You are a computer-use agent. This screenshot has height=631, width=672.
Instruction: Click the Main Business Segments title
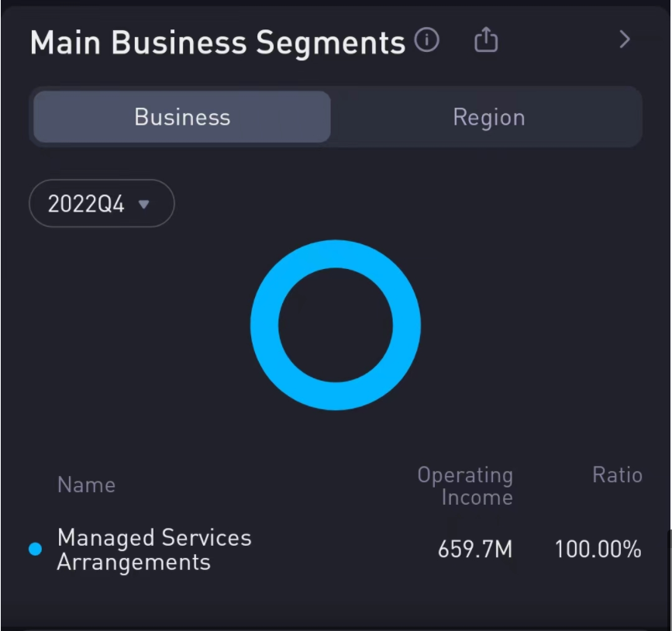[217, 43]
